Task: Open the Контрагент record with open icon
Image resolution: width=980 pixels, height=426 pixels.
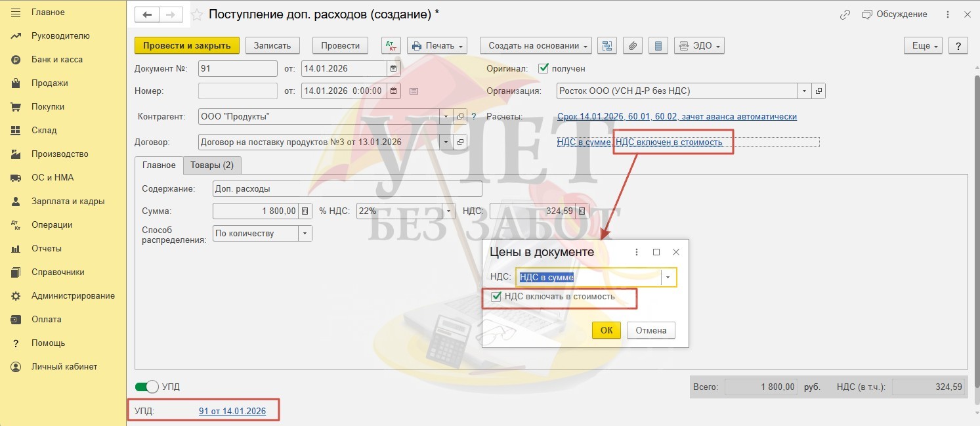Action: [461, 117]
